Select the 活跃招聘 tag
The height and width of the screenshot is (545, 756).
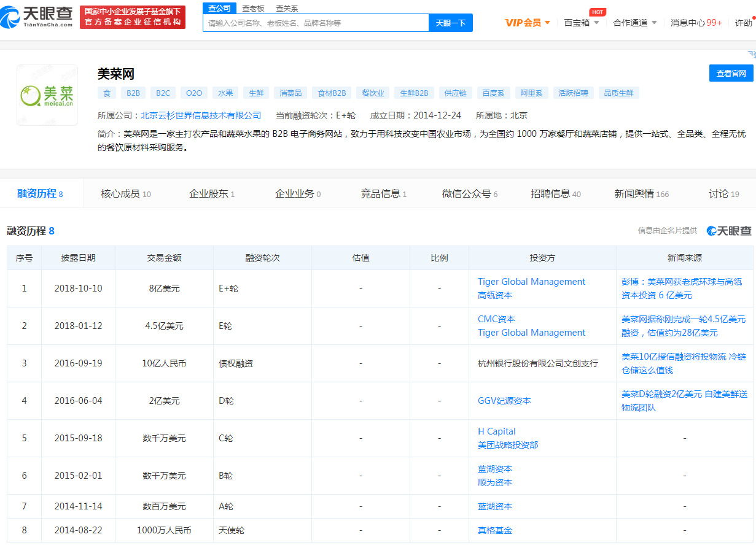[x=573, y=93]
